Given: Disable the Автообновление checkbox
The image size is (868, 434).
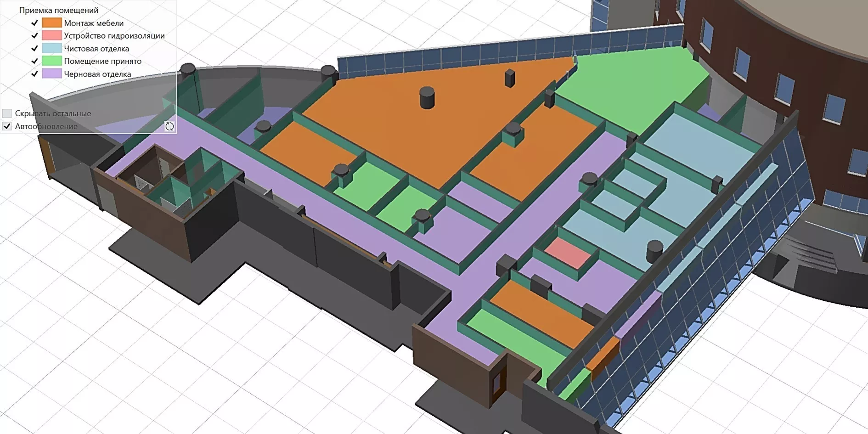Looking at the screenshot, I should tap(7, 126).
